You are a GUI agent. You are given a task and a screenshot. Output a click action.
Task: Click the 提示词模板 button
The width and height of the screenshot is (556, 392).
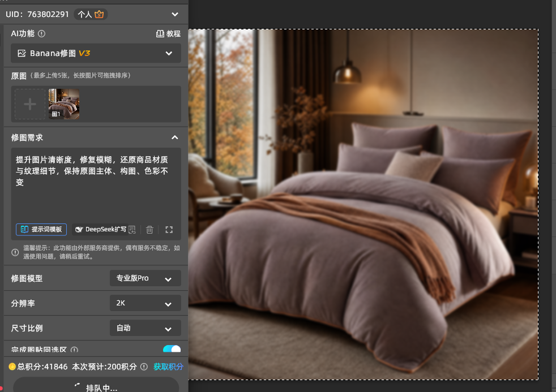pos(41,230)
